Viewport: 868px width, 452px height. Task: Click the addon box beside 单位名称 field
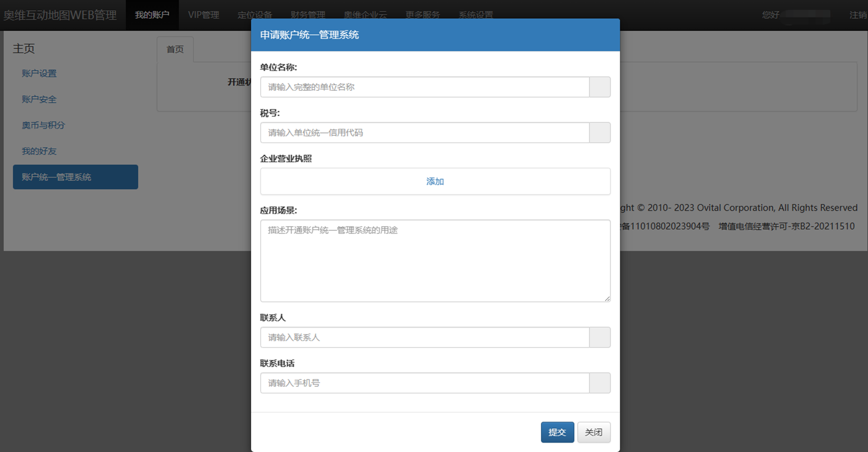[x=599, y=87]
